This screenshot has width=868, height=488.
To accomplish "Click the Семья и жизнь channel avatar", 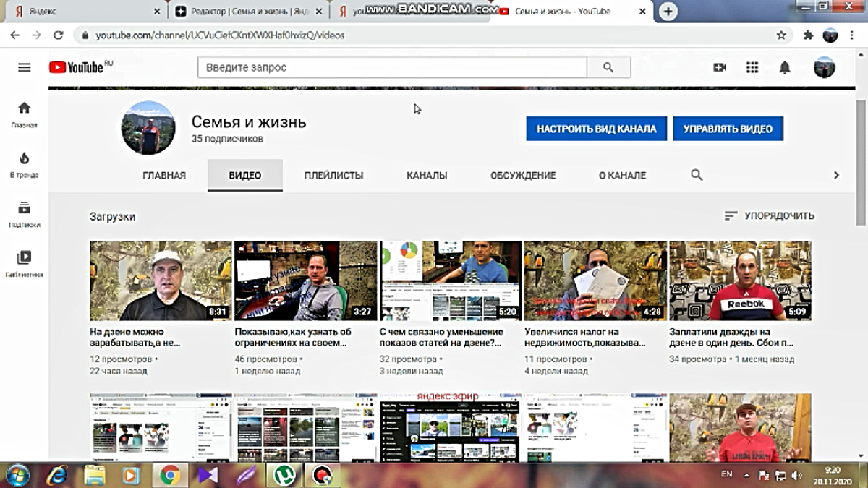I will (x=148, y=128).
